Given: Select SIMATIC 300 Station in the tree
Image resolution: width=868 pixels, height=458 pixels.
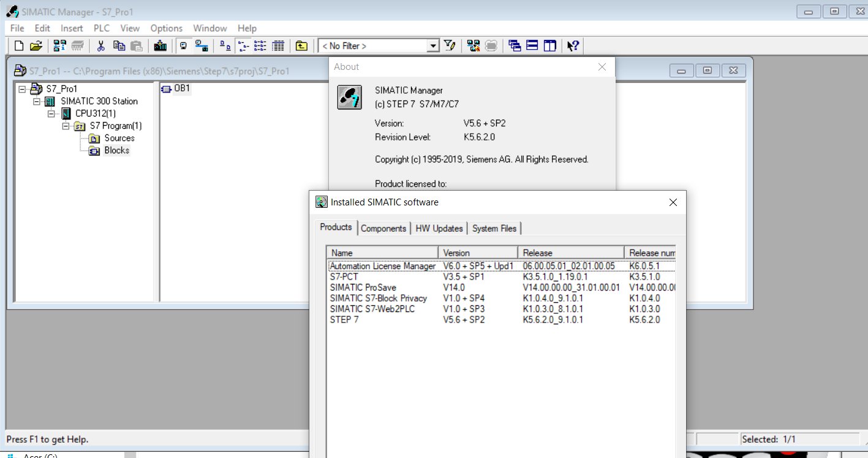Looking at the screenshot, I should [99, 101].
